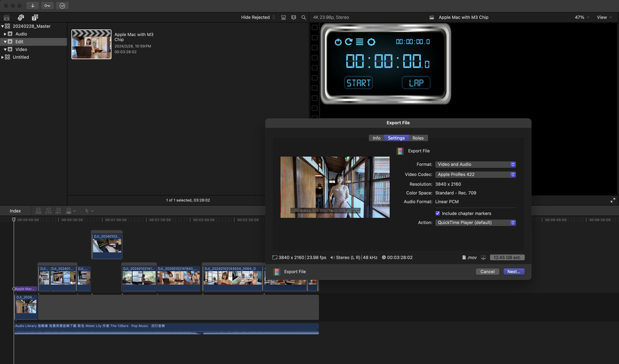Open the Hide Rejected filter menu
This screenshot has height=364, width=619.
click(258, 17)
